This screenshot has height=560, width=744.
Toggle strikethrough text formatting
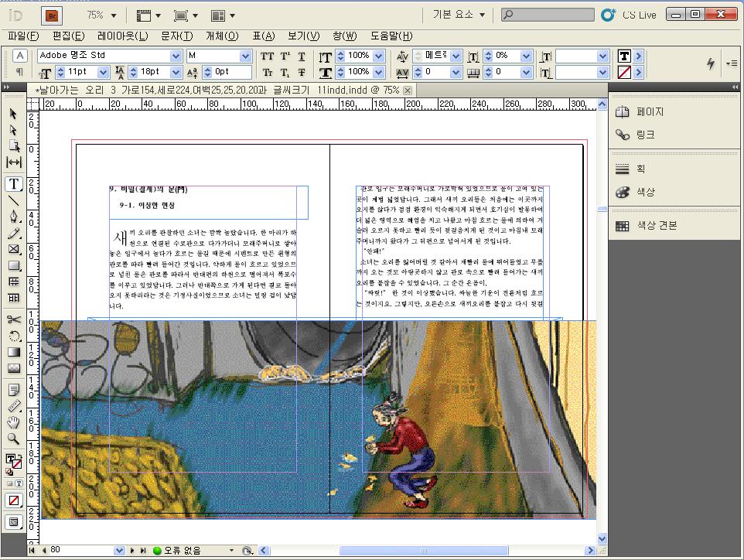302,73
